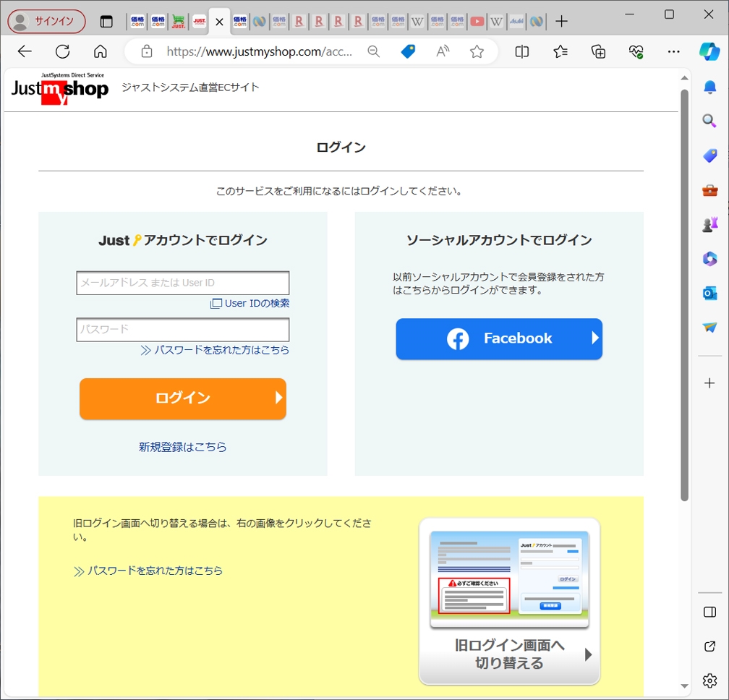
Task: Refresh the page with the reload icon
Action: [x=63, y=51]
